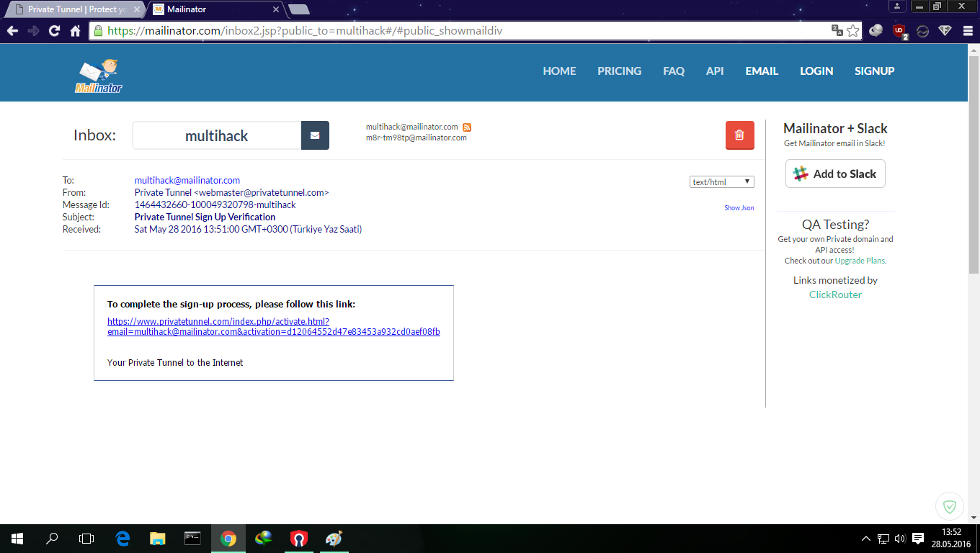Open the Windows Start menu
The width and height of the screenshot is (980, 553).
[17, 539]
